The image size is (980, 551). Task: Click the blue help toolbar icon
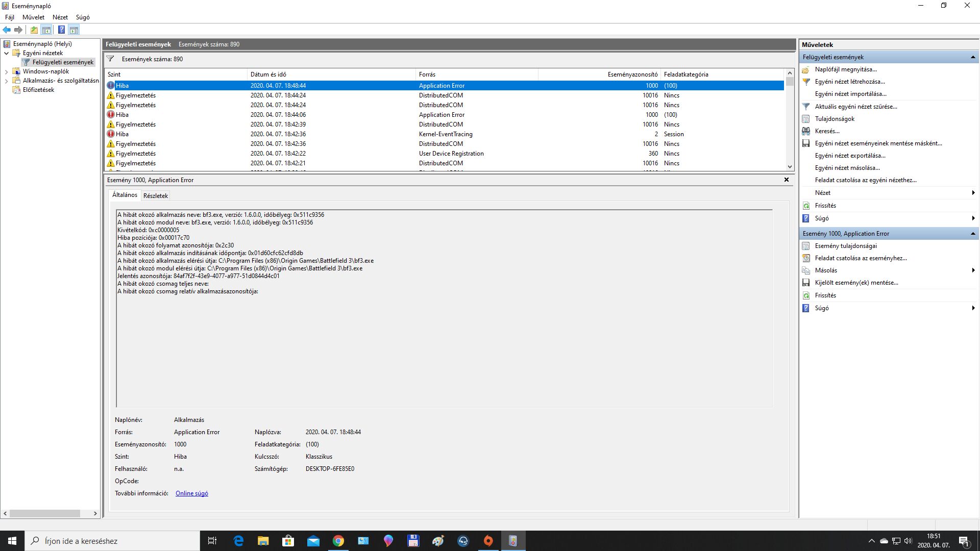pyautogui.click(x=61, y=30)
